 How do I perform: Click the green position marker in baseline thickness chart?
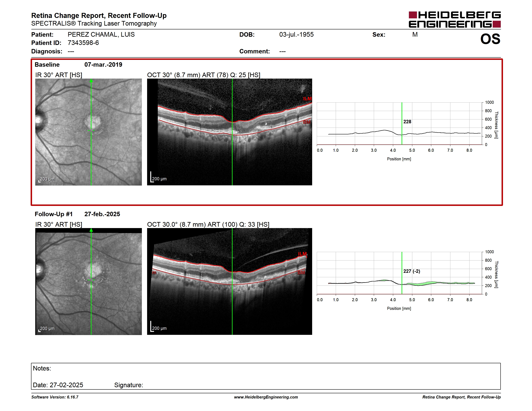[x=402, y=124]
